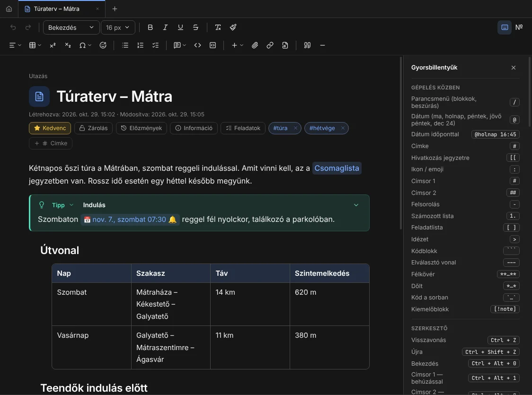Toggle strikethrough formatting
This screenshot has width=532, height=395.
(196, 27)
